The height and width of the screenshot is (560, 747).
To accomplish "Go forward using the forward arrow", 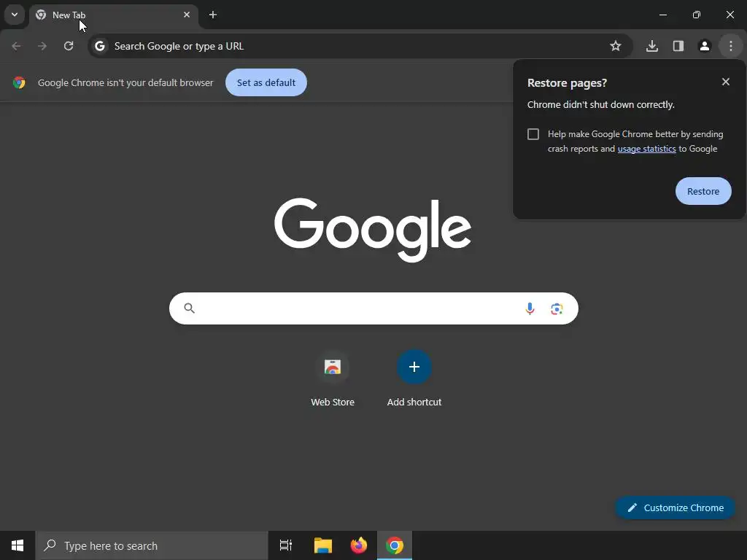I will [42, 46].
